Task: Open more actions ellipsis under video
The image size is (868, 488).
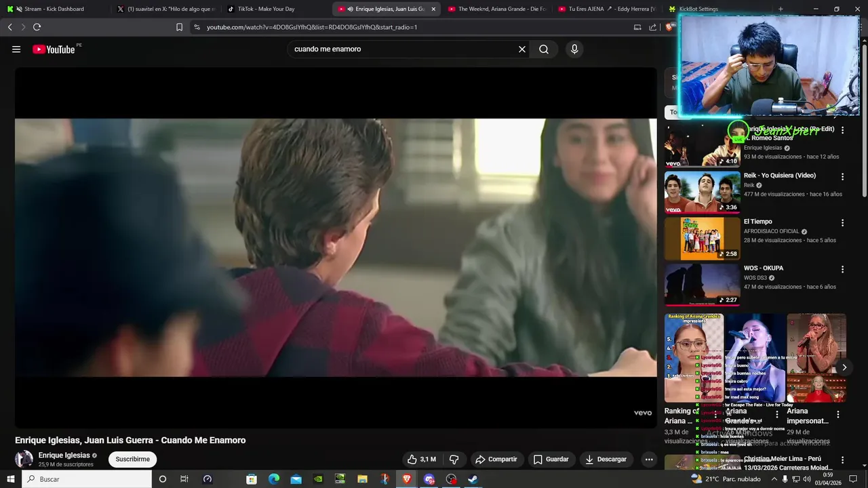Action: pos(649,460)
